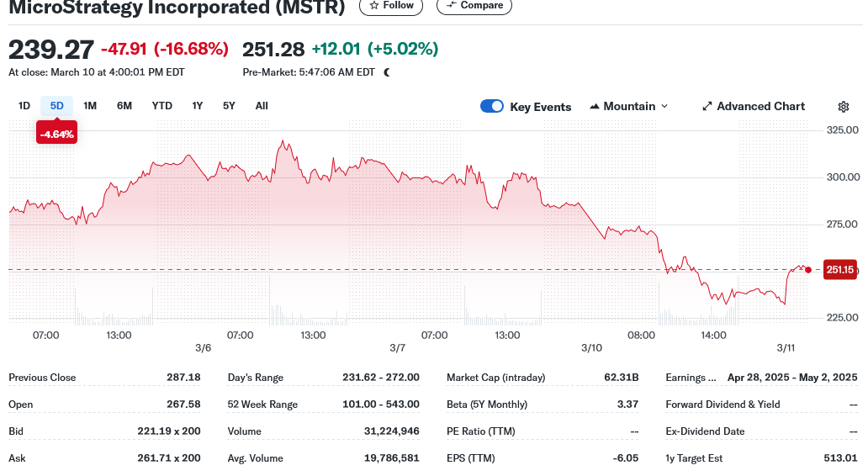Click the 225.00 axis label

coord(842,318)
